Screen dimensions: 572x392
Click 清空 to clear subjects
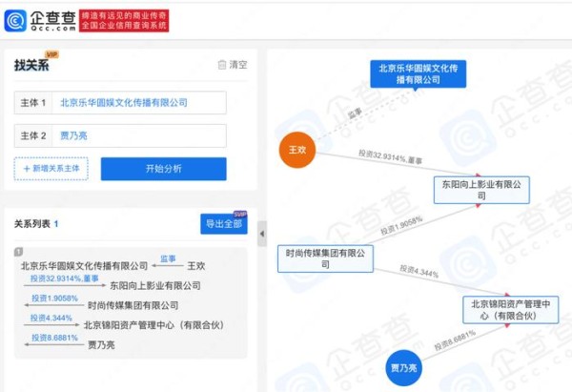point(238,65)
